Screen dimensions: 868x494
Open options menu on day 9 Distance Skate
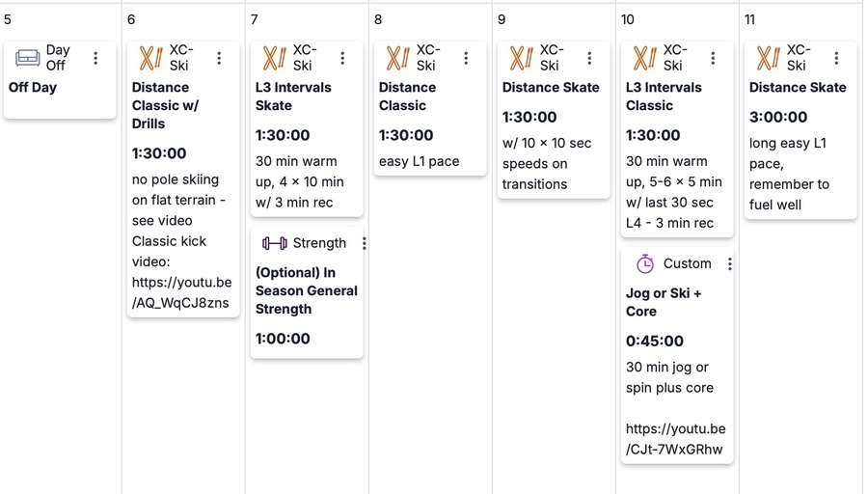589,58
